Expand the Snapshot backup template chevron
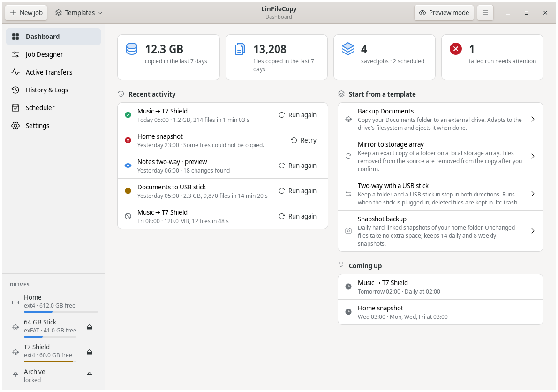This screenshot has height=392, width=558. pyautogui.click(x=533, y=231)
